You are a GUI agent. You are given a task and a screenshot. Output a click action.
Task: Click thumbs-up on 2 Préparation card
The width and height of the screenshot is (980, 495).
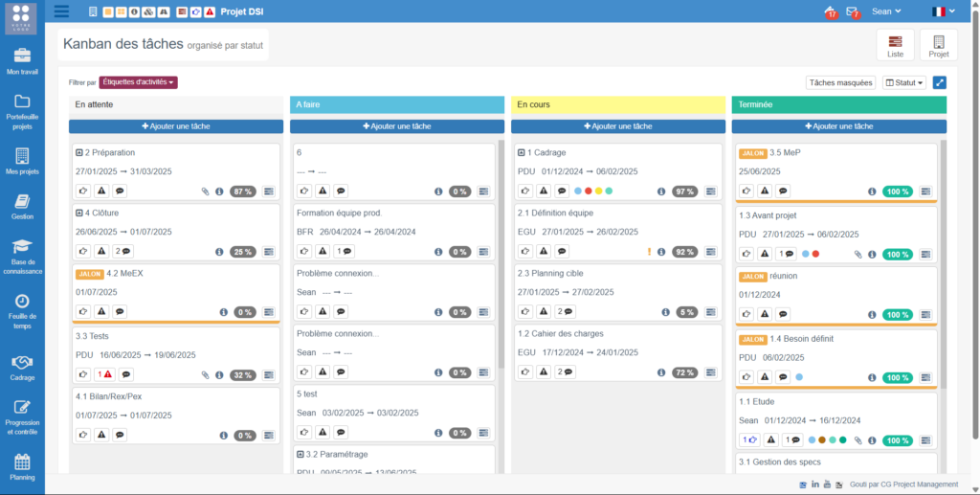pos(83,191)
